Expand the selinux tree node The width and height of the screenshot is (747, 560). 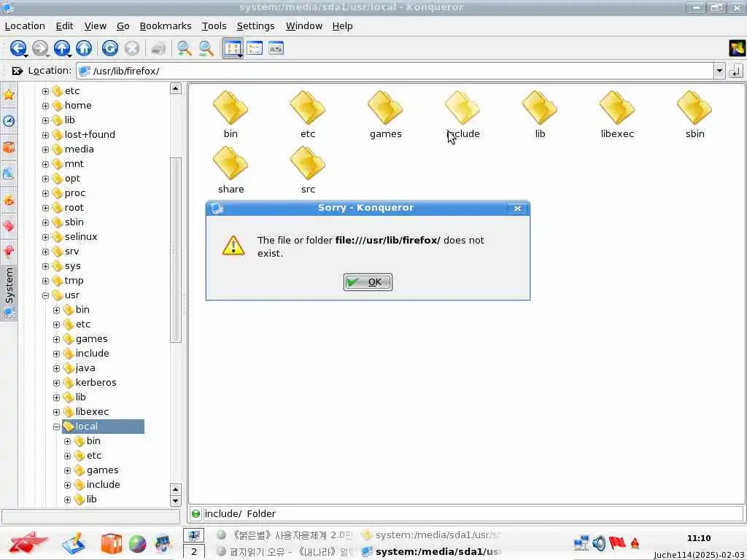pos(45,237)
